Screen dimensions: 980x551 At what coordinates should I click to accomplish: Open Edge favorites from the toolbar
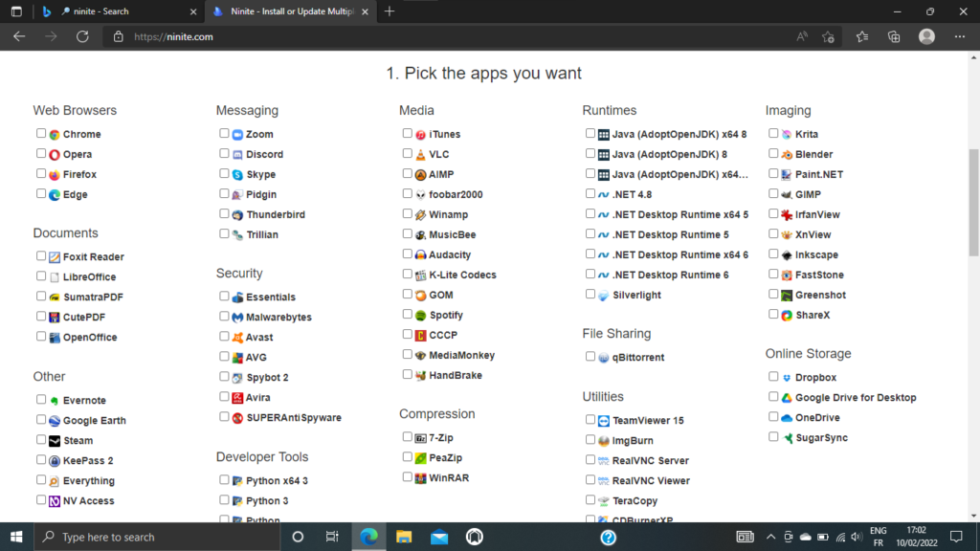point(862,37)
